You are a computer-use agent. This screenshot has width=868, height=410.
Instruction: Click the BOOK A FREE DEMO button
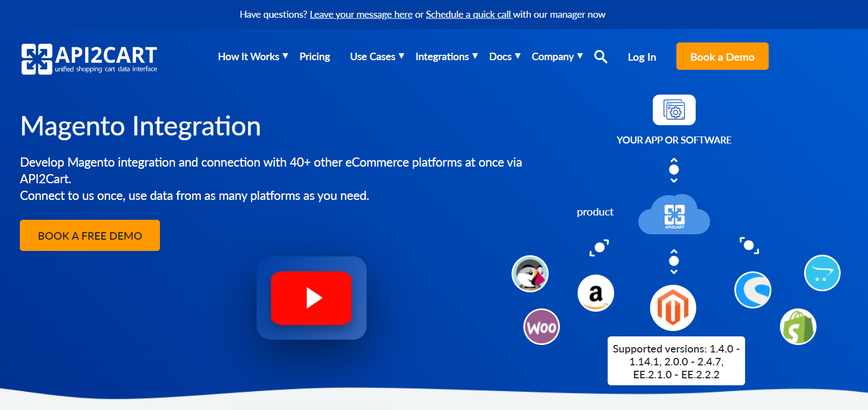(x=90, y=235)
